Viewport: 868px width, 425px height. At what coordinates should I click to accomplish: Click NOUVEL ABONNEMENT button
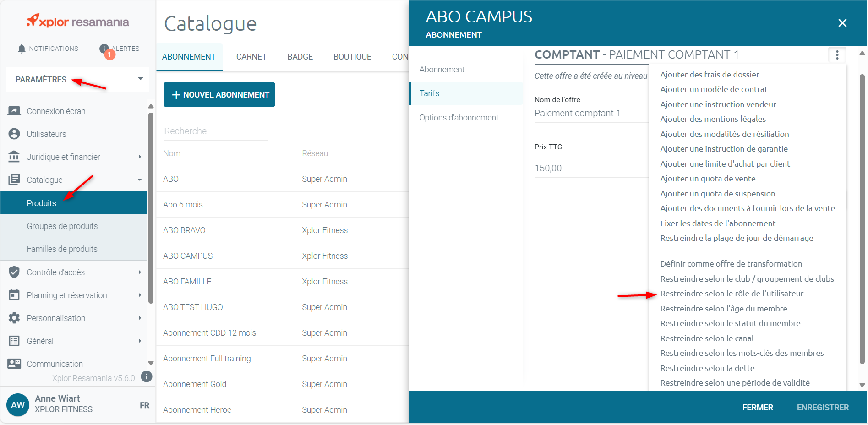[219, 95]
